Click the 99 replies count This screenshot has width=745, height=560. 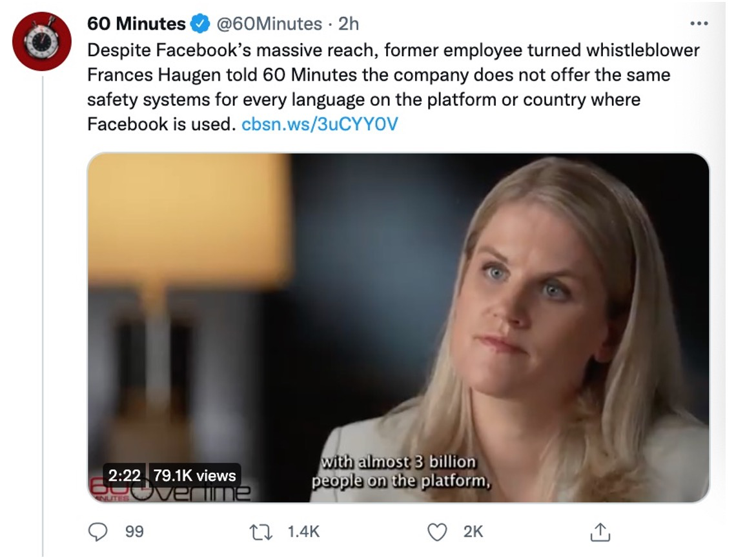coord(134,531)
